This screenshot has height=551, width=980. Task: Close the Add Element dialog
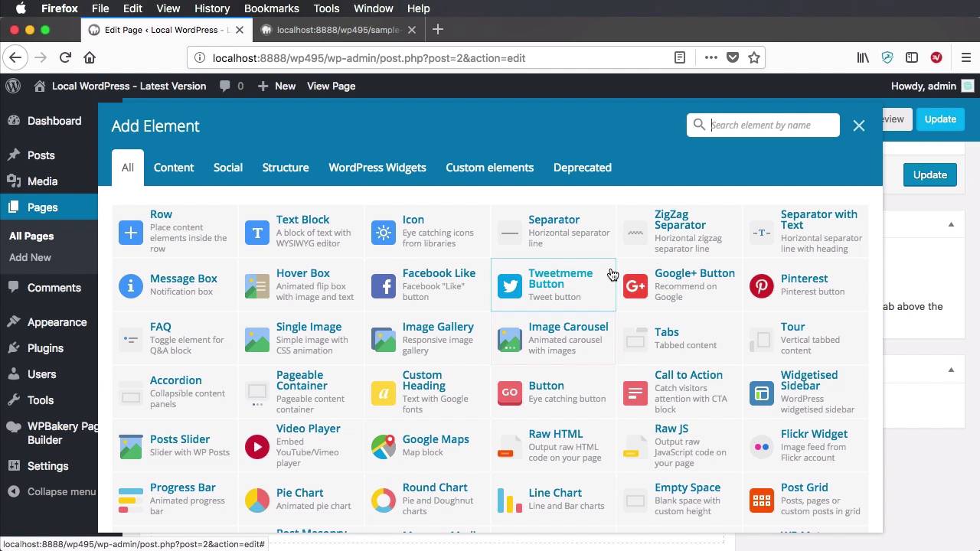click(859, 126)
